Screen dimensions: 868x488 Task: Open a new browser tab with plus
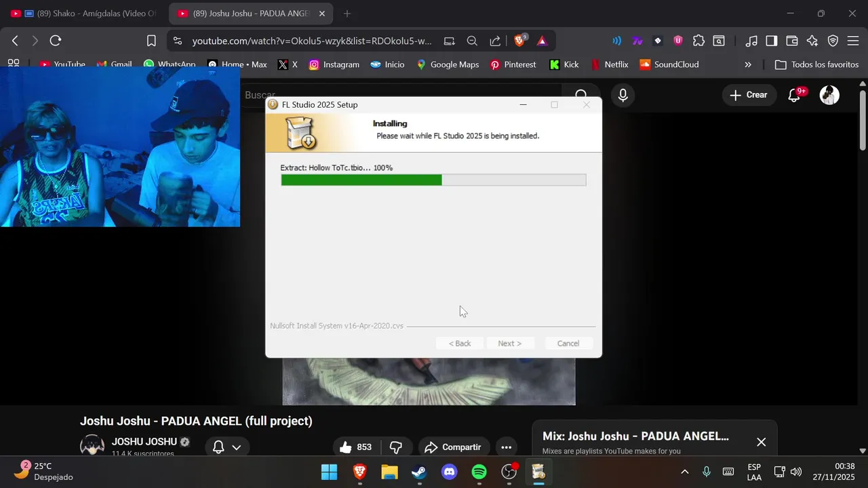click(x=347, y=14)
